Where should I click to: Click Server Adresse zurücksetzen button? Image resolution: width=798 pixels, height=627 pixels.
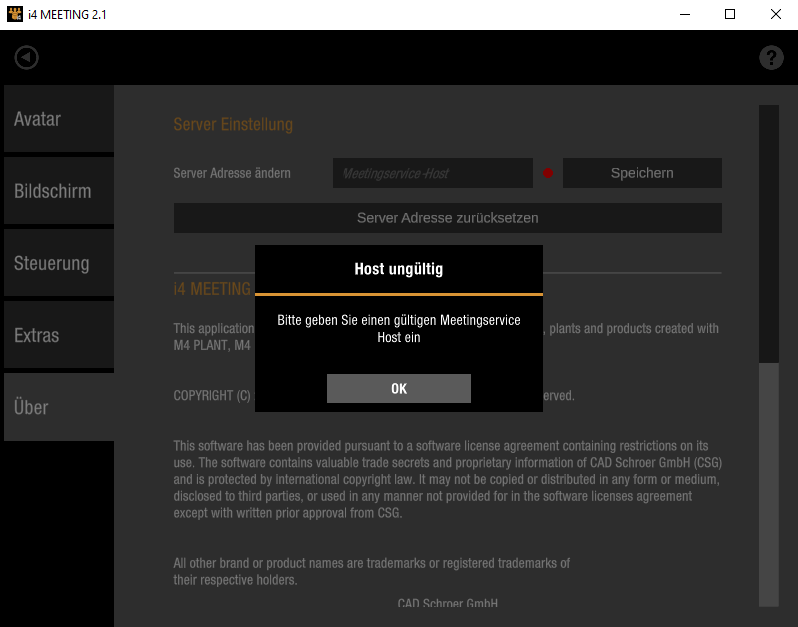447,218
